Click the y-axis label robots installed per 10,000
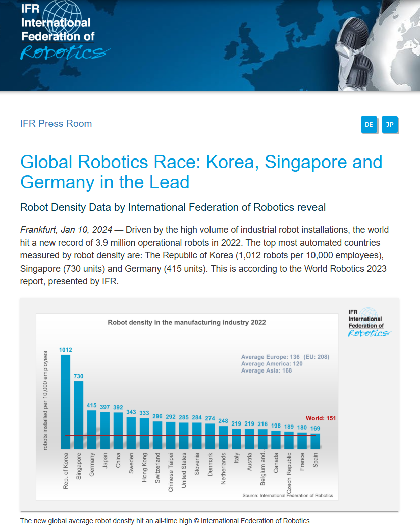 pos(45,401)
